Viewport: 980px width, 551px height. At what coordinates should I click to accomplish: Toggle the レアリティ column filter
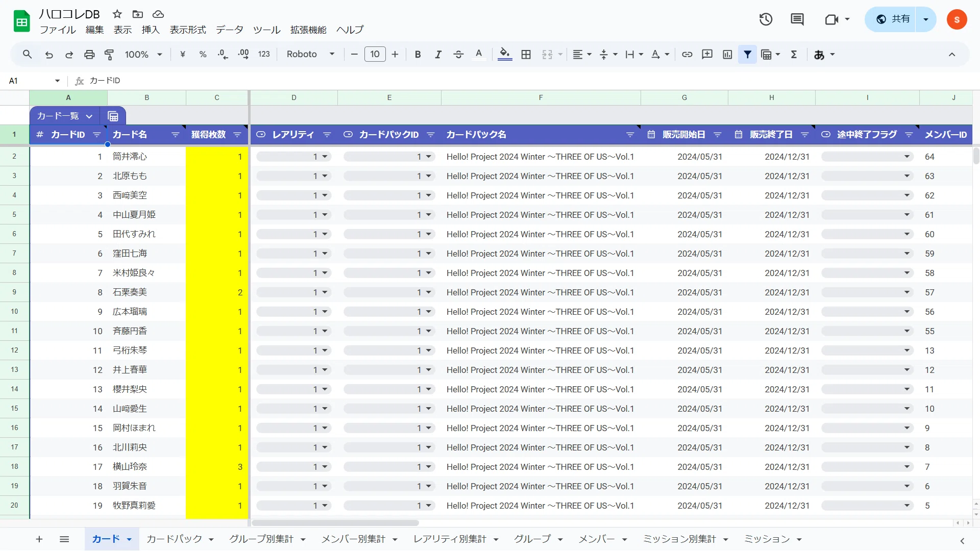(327, 135)
